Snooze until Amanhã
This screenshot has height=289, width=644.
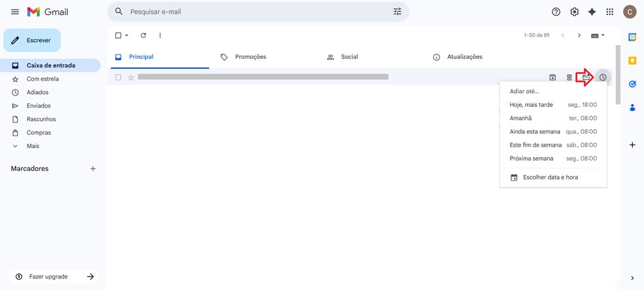[x=553, y=118]
